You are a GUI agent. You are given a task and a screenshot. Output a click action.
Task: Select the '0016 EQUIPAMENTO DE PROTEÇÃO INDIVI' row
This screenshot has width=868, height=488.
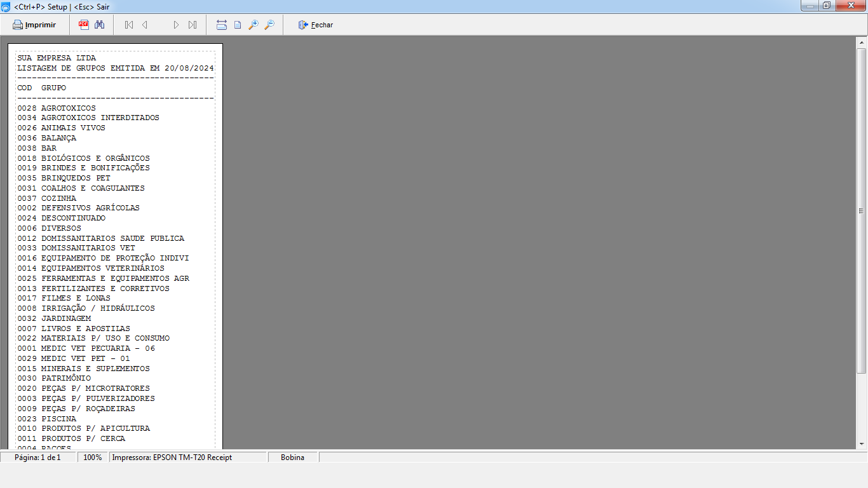click(x=104, y=258)
